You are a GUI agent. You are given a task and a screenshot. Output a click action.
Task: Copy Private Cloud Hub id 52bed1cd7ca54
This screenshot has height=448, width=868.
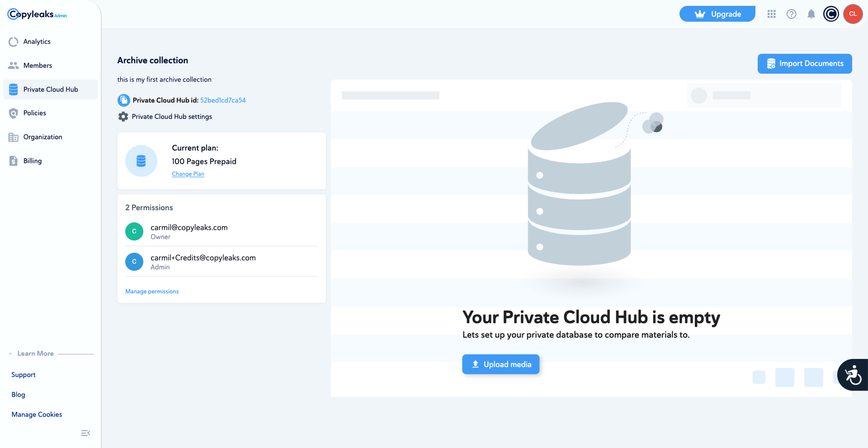click(x=223, y=100)
